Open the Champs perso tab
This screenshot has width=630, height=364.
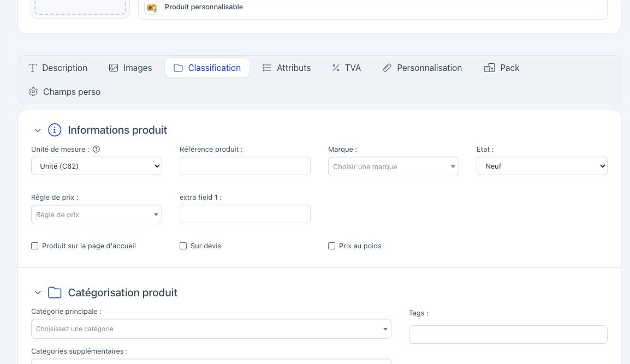point(64,92)
